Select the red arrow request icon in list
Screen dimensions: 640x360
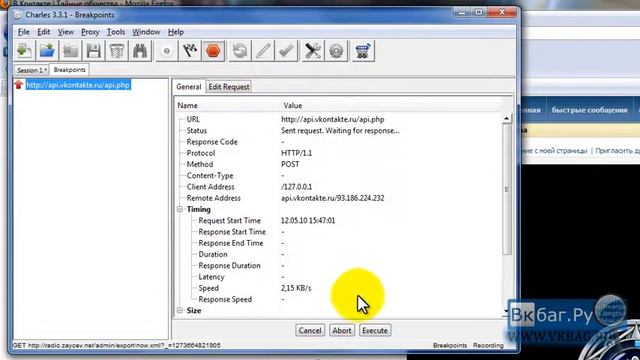[x=18, y=84]
